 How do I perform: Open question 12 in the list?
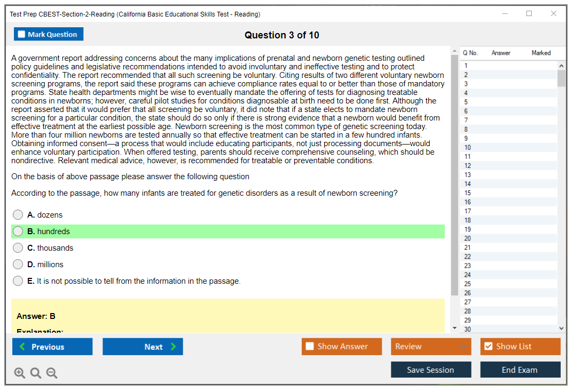tap(468, 166)
